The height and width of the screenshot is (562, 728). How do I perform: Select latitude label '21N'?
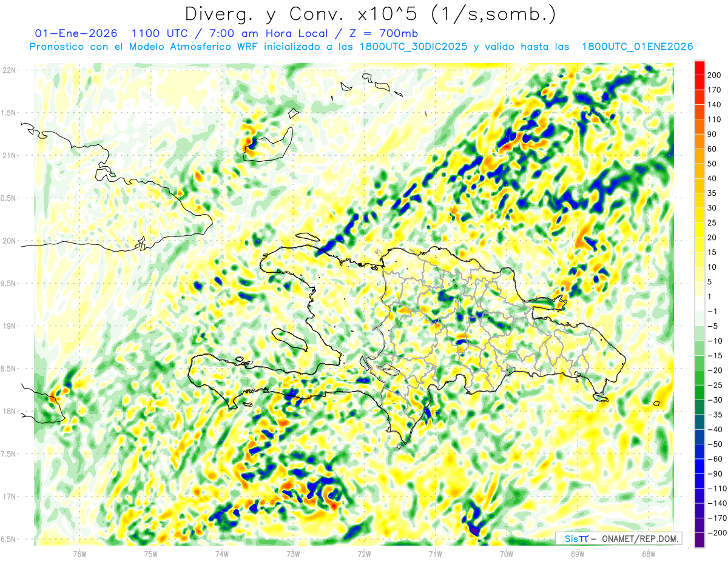tap(10, 155)
